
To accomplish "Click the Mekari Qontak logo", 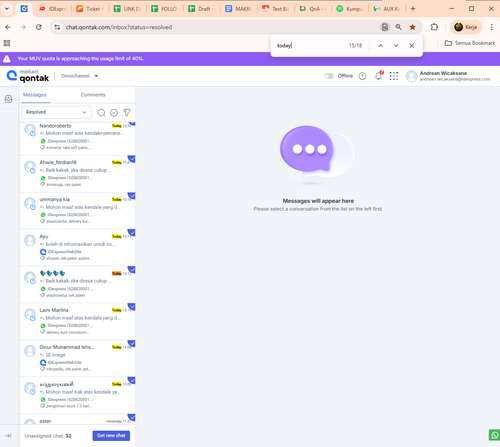I will (x=28, y=76).
